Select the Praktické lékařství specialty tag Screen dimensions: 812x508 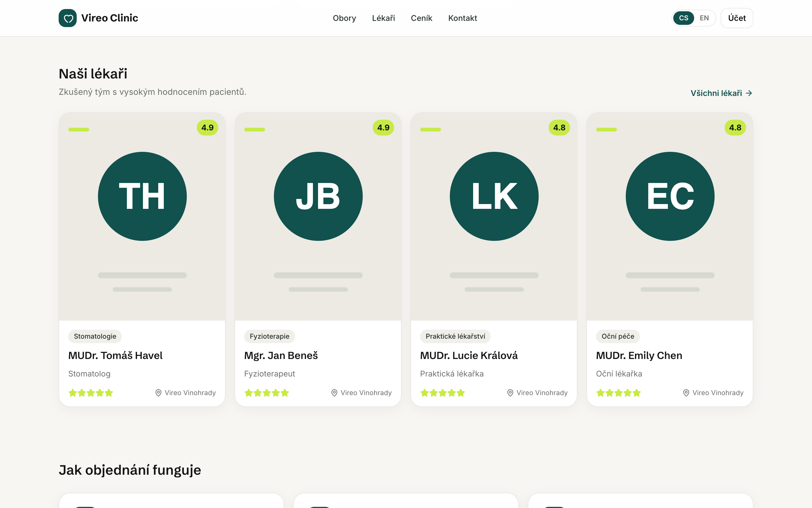point(455,336)
